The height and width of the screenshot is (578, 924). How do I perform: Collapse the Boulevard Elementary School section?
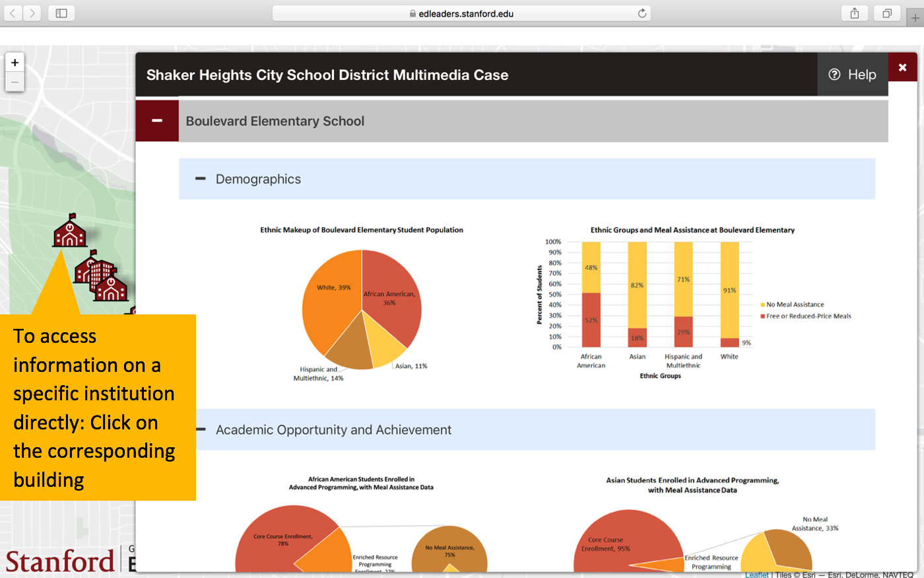point(157,121)
